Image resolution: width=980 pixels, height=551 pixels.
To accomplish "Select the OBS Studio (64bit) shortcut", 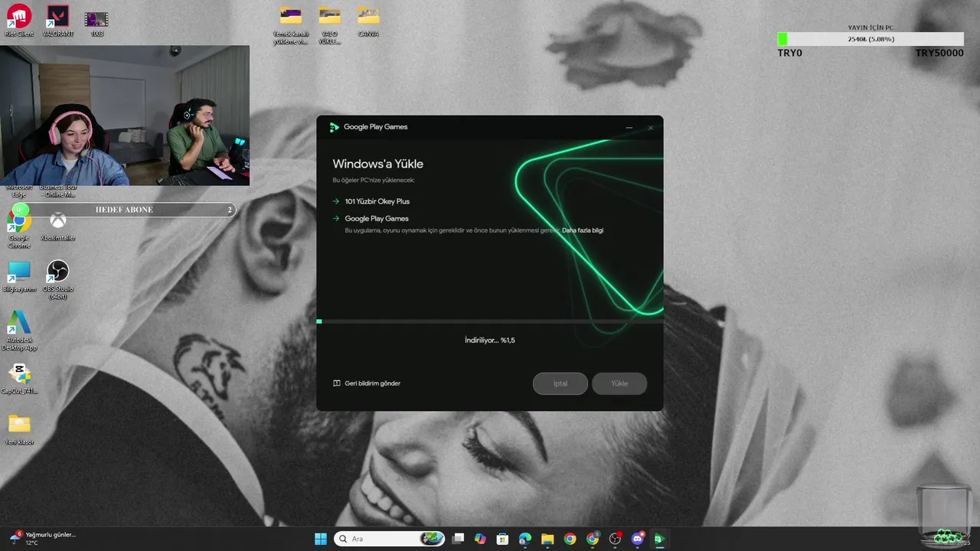I will (x=58, y=279).
